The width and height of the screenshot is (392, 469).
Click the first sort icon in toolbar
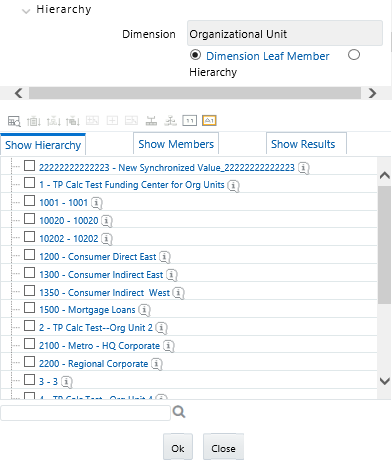(34, 121)
